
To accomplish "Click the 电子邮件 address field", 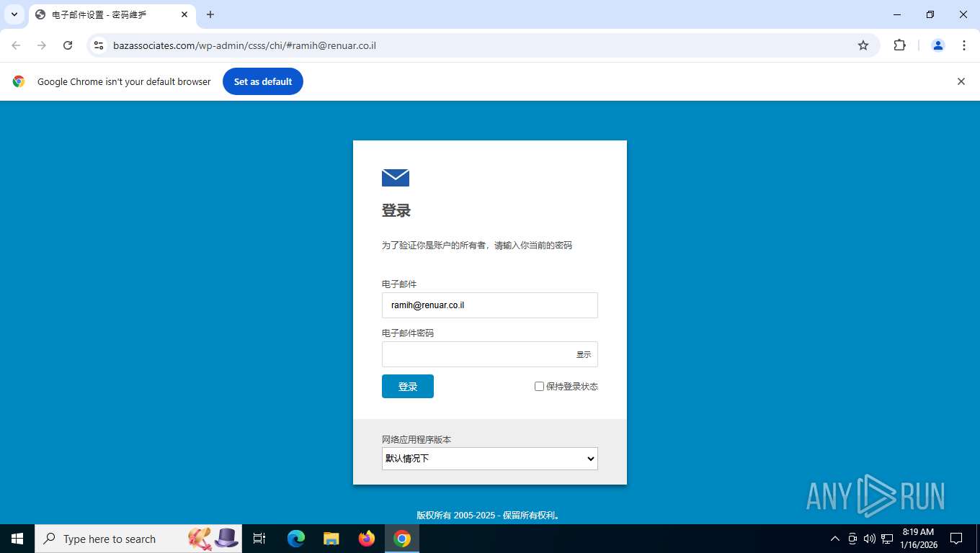I will 490,305.
